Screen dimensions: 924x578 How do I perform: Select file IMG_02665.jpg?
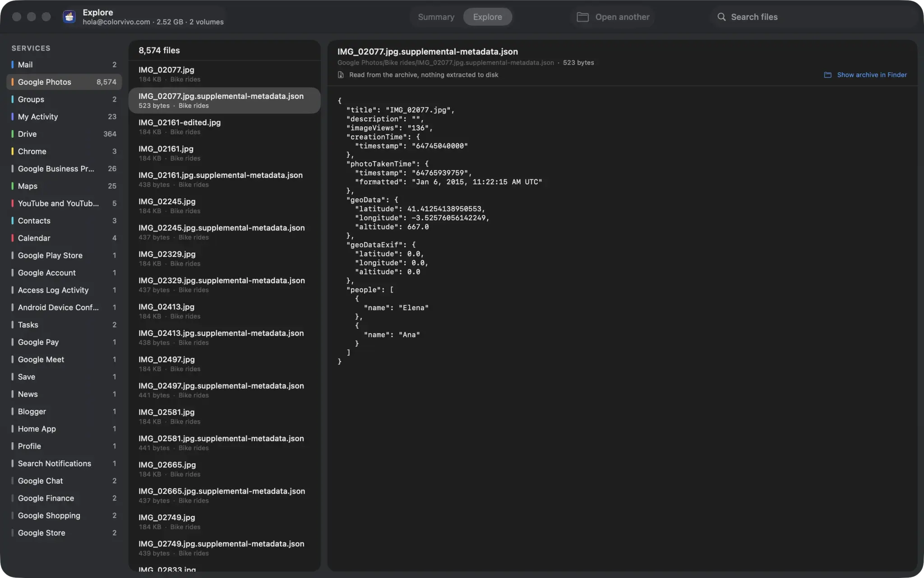[x=224, y=469]
